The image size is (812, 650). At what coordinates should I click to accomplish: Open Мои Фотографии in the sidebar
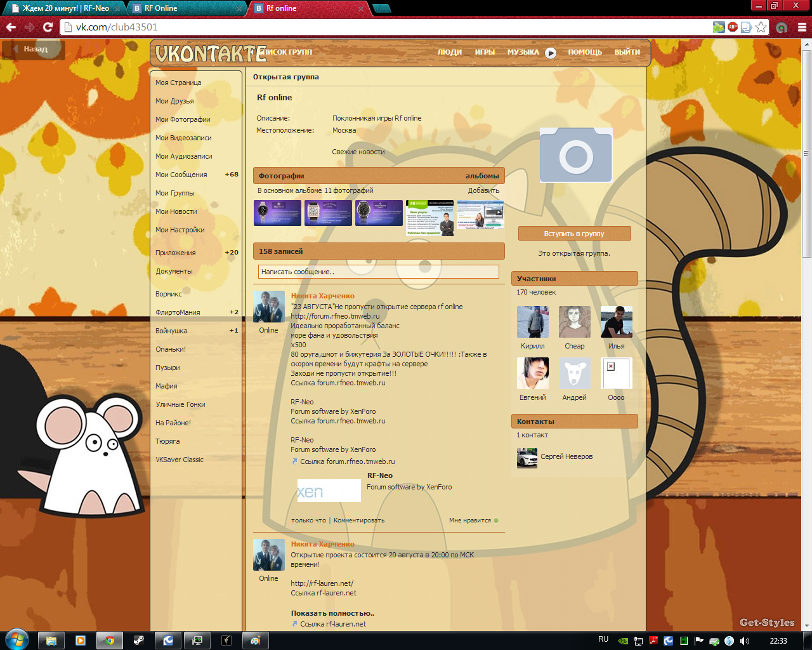coord(183,119)
